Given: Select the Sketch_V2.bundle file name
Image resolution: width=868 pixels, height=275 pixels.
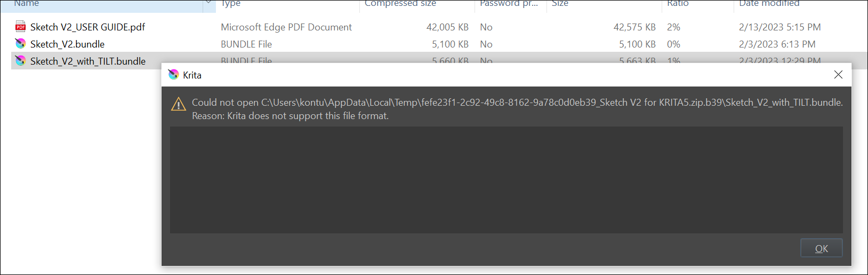Looking at the screenshot, I should point(67,44).
